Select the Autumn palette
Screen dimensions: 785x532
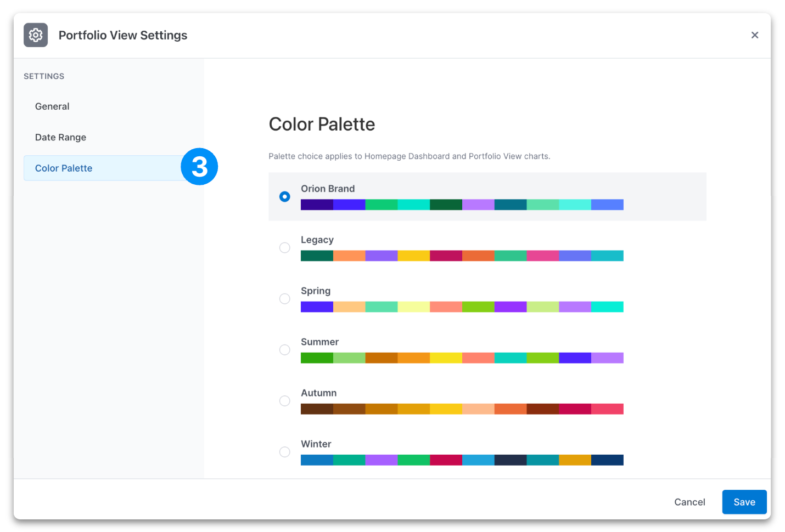point(284,400)
